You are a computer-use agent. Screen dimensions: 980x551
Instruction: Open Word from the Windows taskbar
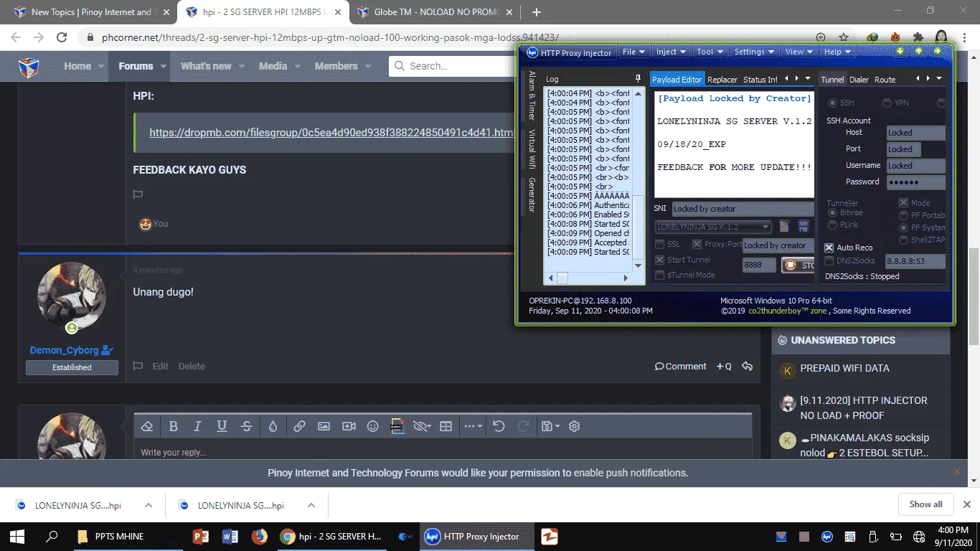[x=230, y=536]
